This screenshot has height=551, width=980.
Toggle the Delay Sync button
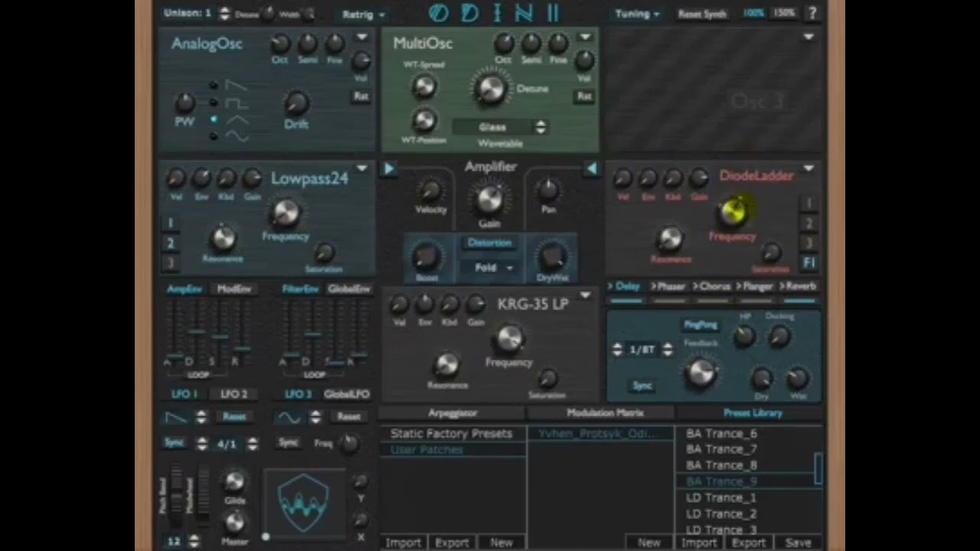[642, 386]
